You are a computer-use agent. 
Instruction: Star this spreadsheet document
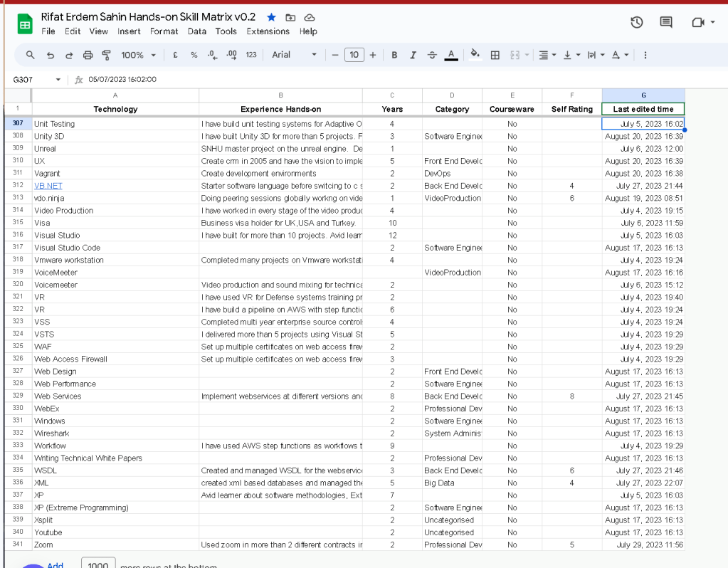coord(272,18)
